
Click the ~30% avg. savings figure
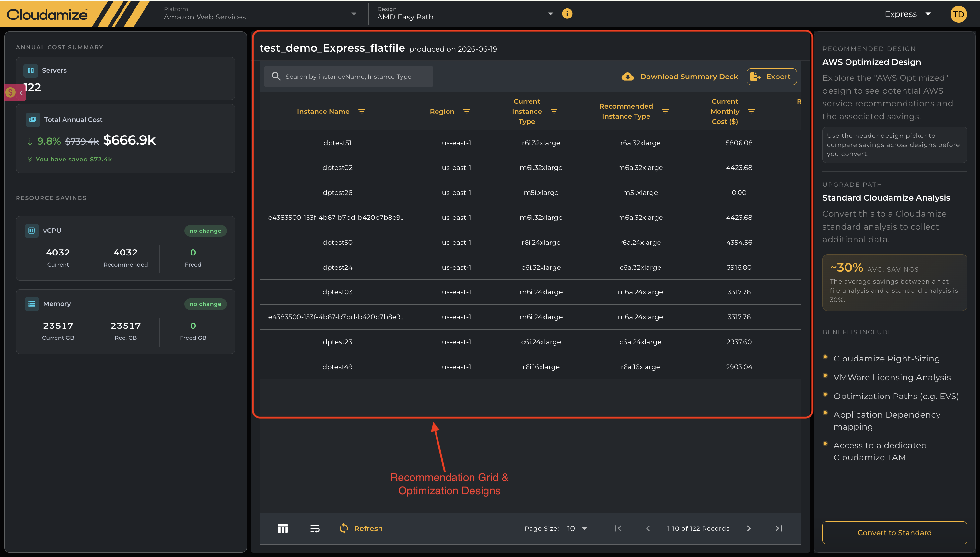pyautogui.click(x=846, y=267)
